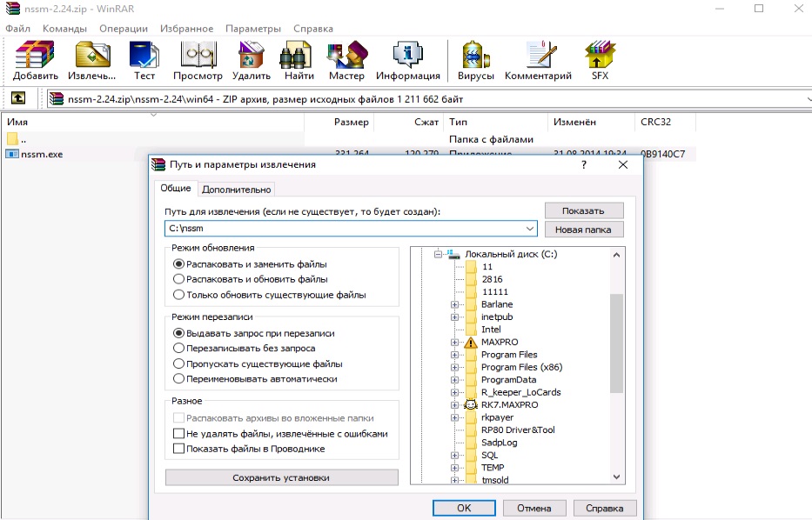Viewport: 812px width, 520px height.
Task: Click the '..' parent folder icon
Action: point(12,138)
